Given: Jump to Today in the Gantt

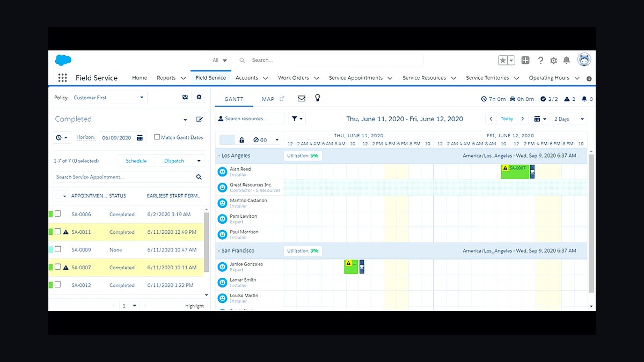Looking at the screenshot, I should (507, 119).
